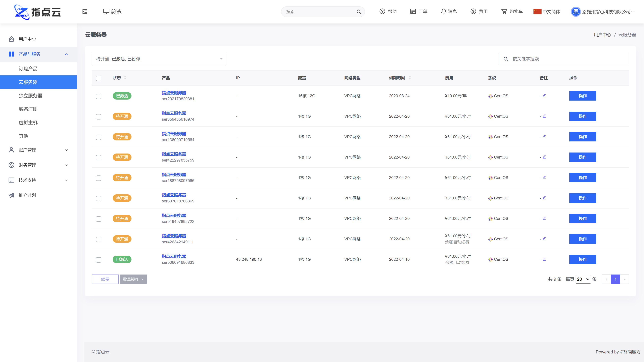
Task: Select 独立服务器 in sidebar
Action: pyautogui.click(x=39, y=96)
